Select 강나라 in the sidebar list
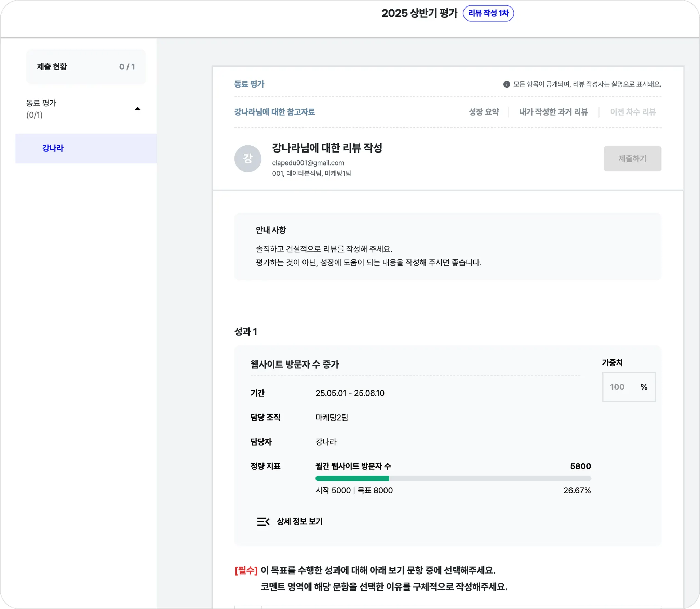 pyautogui.click(x=53, y=148)
